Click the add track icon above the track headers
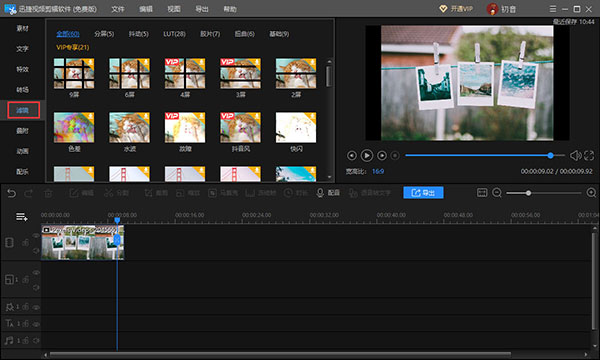This screenshot has width=600, height=360. (21, 217)
